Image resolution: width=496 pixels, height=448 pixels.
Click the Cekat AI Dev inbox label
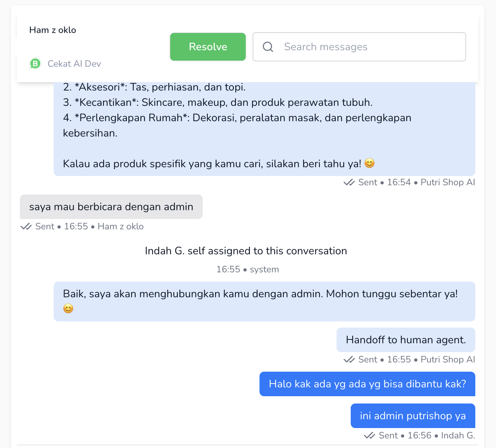tap(74, 64)
